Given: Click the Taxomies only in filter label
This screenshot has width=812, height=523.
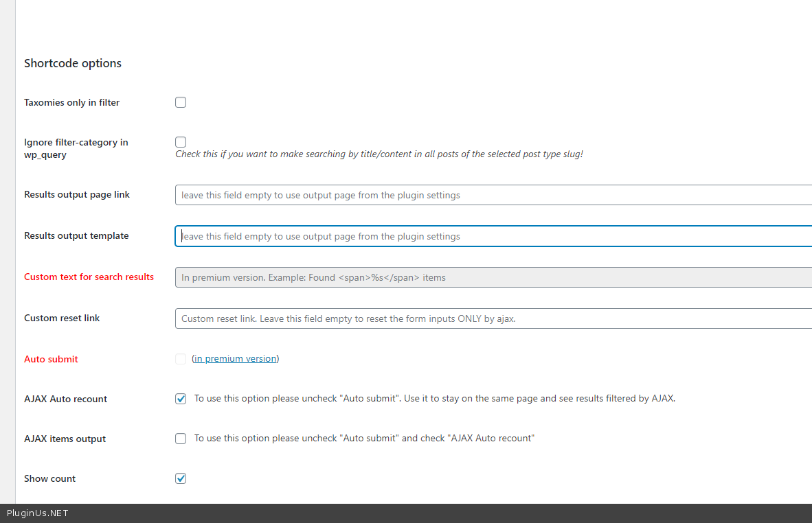Looking at the screenshot, I should tap(71, 102).
